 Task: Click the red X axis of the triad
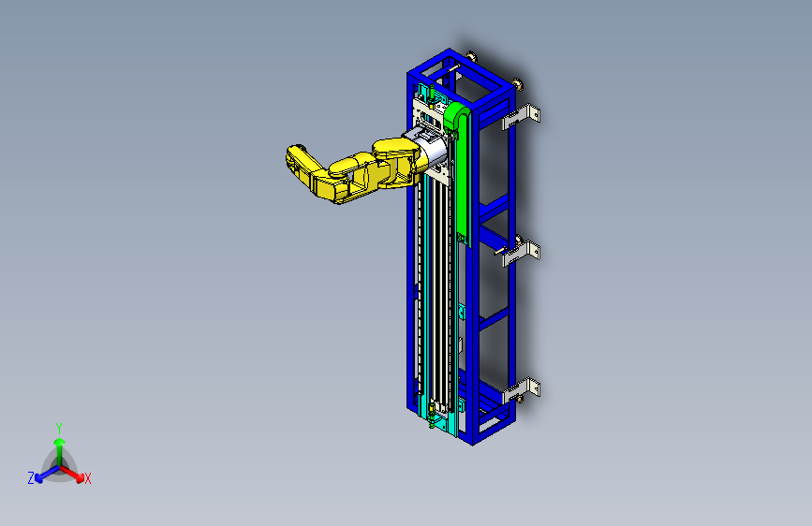tap(73, 474)
